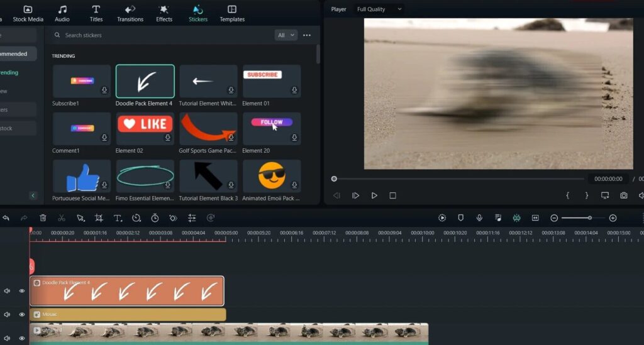Stop playback in the player
644x345 pixels.
point(392,195)
